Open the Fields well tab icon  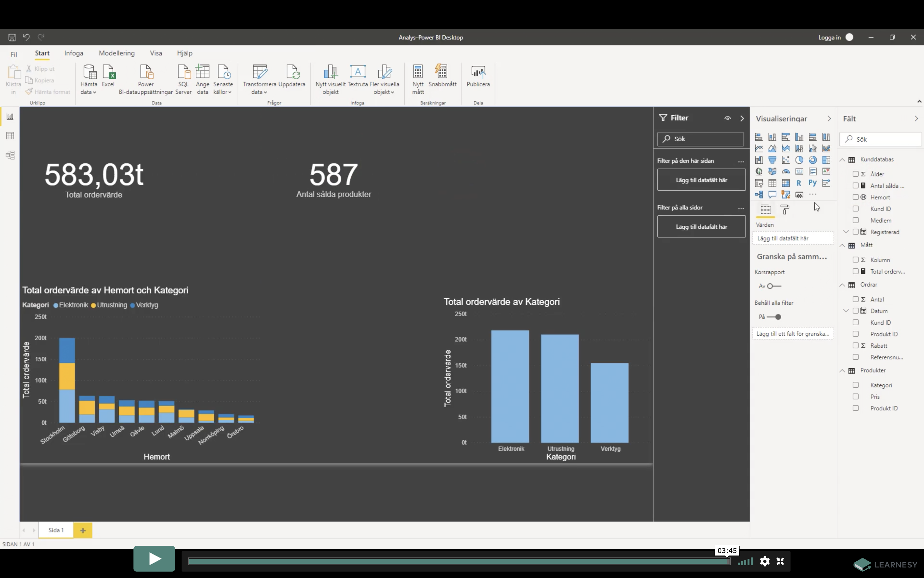tap(766, 209)
